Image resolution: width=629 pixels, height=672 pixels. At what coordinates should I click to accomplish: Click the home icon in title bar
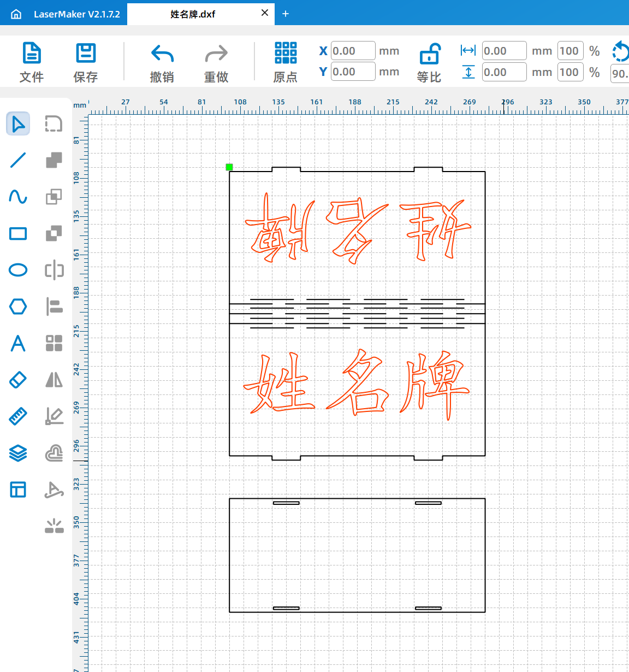click(16, 14)
